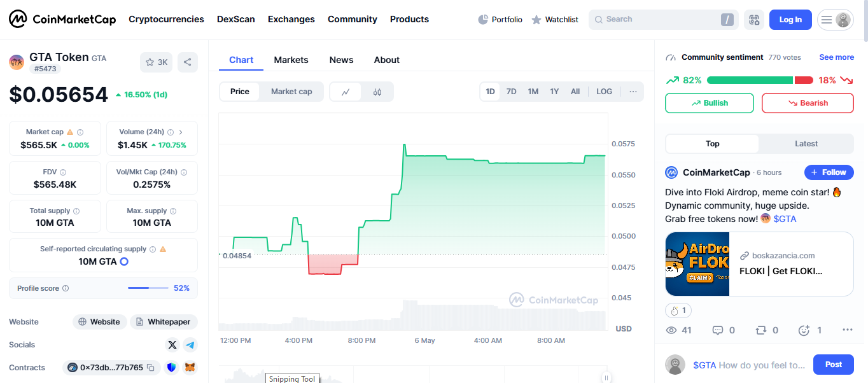This screenshot has width=868, height=383.
Task: Follow the CoinMarketCap account
Action: [829, 172]
